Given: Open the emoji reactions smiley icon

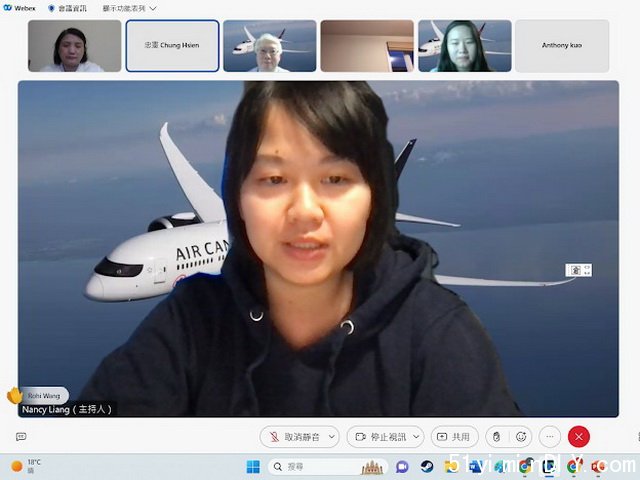Looking at the screenshot, I should pyautogui.click(x=521, y=437).
